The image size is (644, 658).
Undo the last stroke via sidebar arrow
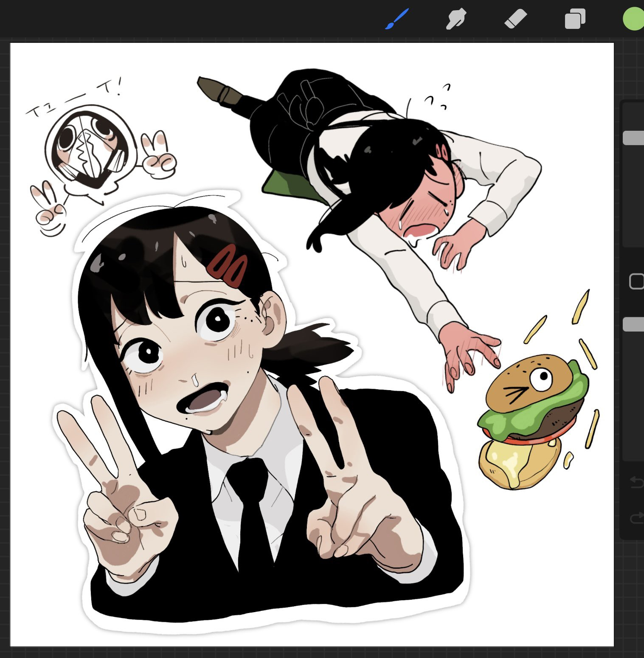click(x=636, y=482)
